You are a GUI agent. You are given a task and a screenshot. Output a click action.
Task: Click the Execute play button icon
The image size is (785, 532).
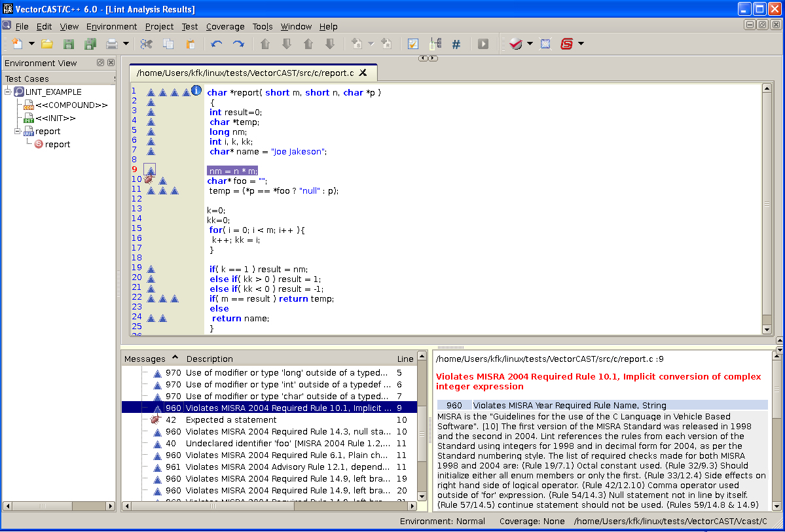[483, 44]
